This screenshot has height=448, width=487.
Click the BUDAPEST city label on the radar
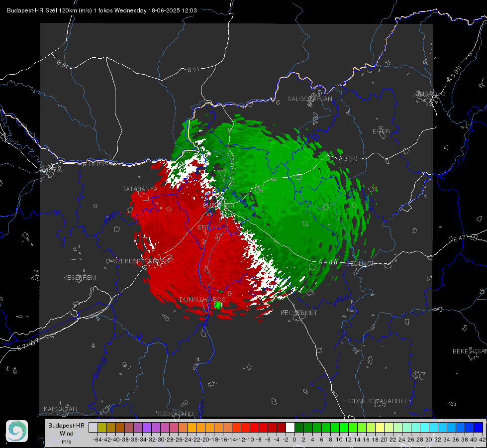tap(219, 206)
